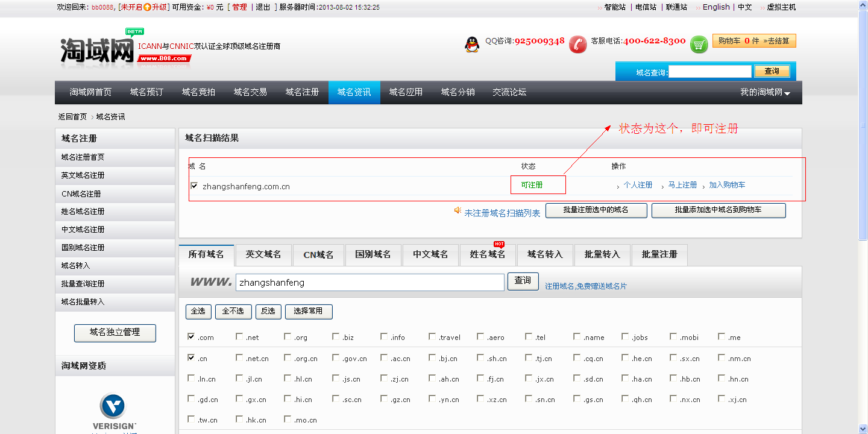The height and width of the screenshot is (434, 868).
Task: Uncheck the .com extension checkbox
Action: point(191,337)
